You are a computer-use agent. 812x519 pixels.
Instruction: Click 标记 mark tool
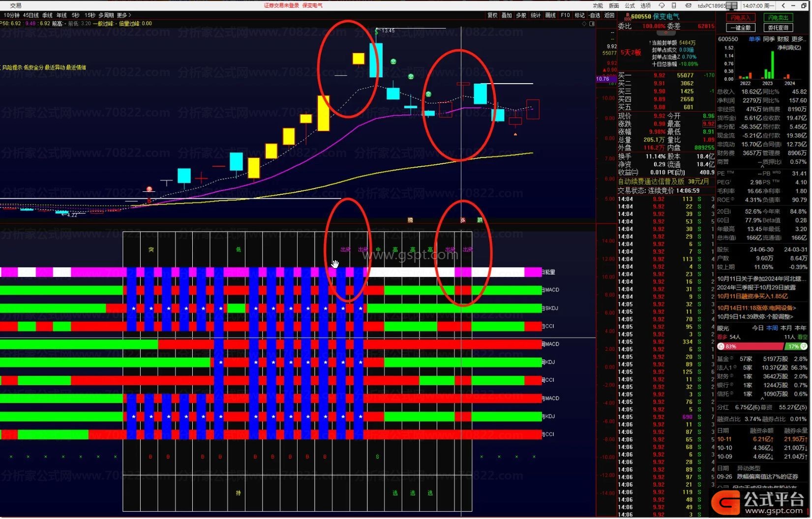tap(580, 15)
